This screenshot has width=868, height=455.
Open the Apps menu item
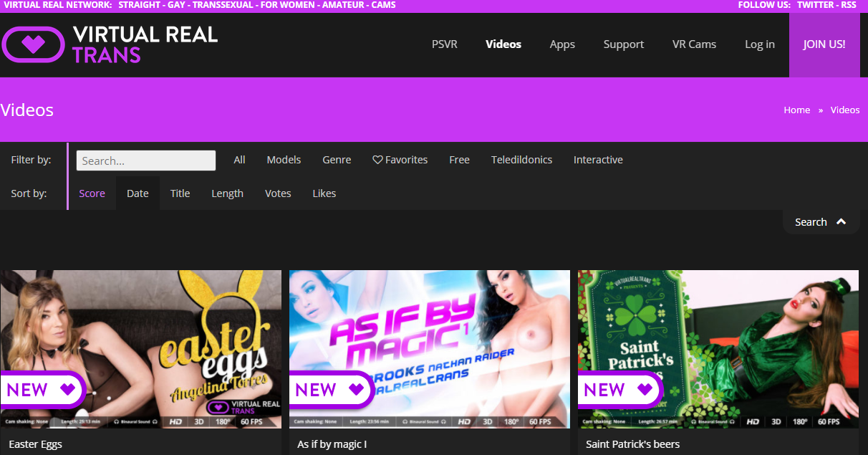[562, 44]
